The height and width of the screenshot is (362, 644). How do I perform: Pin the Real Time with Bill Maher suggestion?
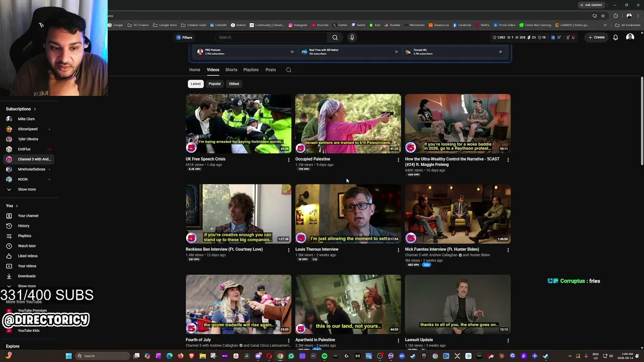coord(396,51)
